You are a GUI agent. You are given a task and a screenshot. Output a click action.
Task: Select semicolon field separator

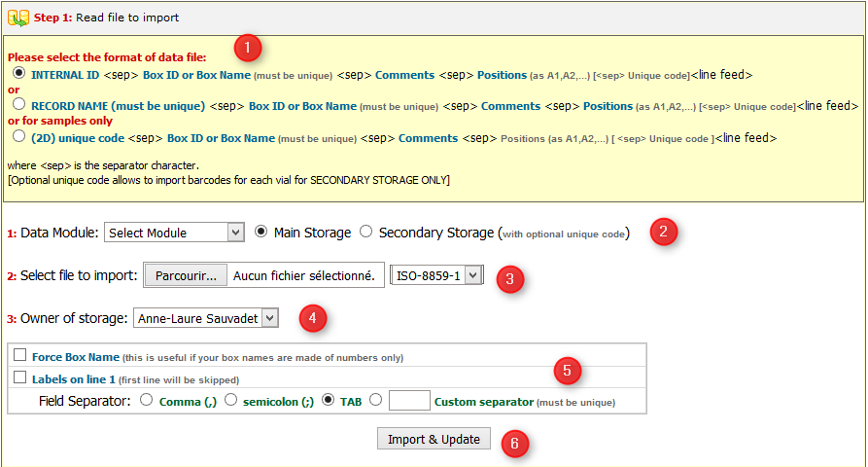230,400
